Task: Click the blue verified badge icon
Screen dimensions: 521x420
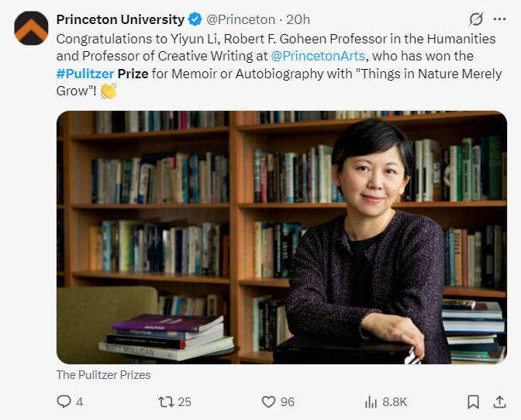Action: point(195,19)
